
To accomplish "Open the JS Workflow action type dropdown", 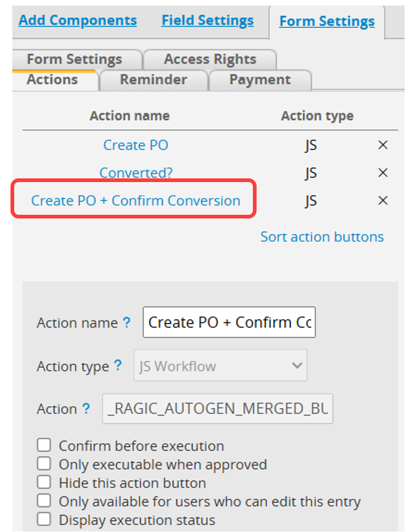I will click(x=220, y=365).
